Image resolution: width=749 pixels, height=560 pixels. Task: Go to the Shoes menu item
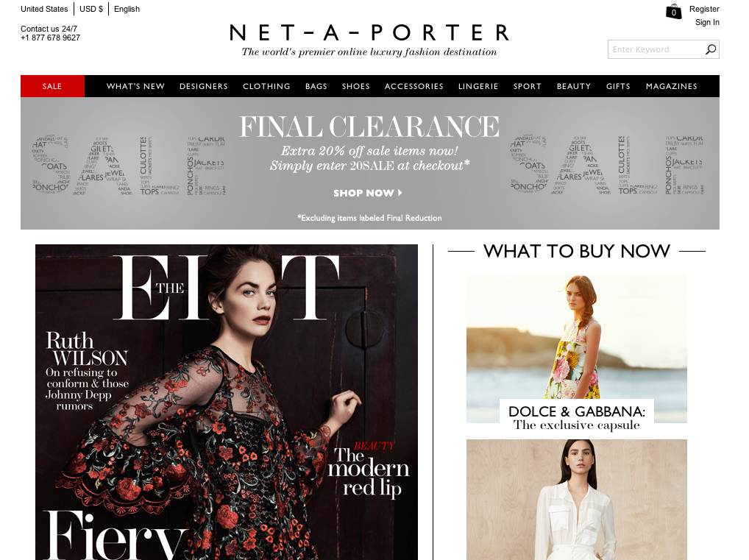pos(356,87)
